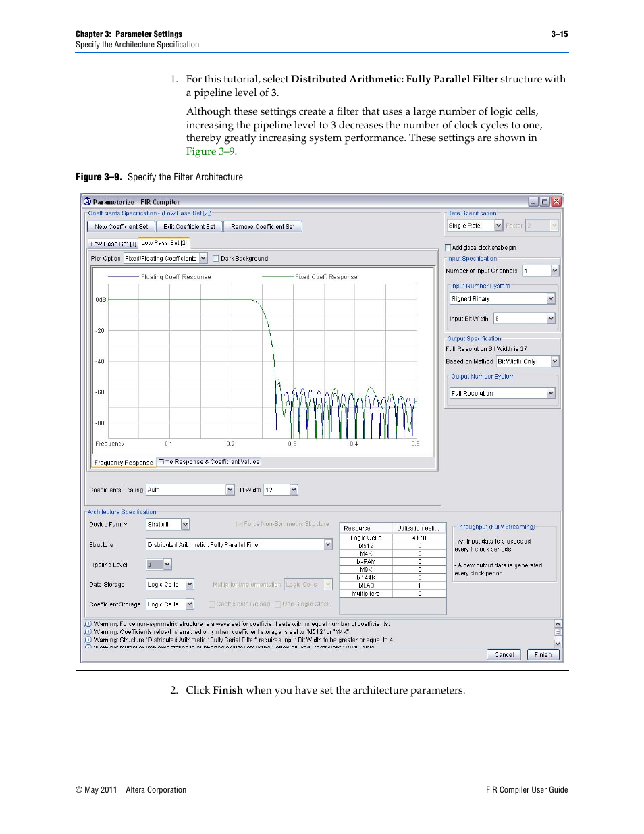Click Edit Coefficient Set button
The image size is (644, 834).
pyautogui.click(x=189, y=227)
